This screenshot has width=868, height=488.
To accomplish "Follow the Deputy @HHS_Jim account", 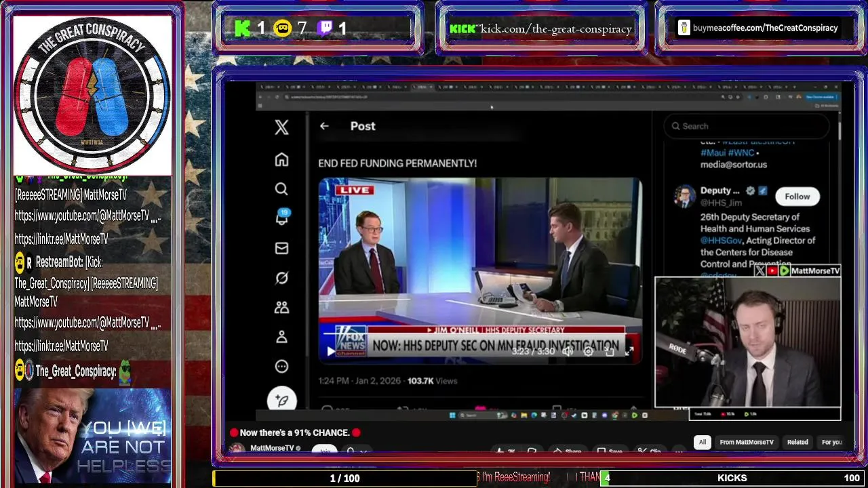I will coord(797,197).
